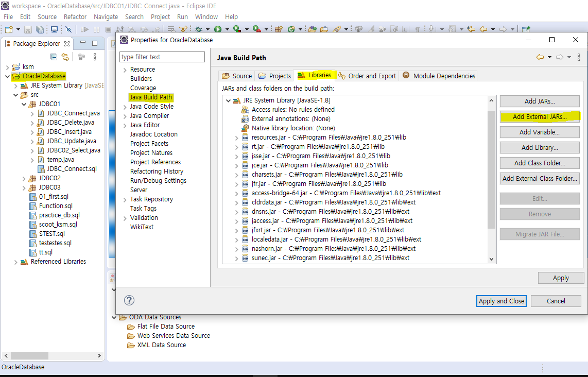Open the Run dropdown arrow
This screenshot has width=588, height=377.
[x=227, y=29]
